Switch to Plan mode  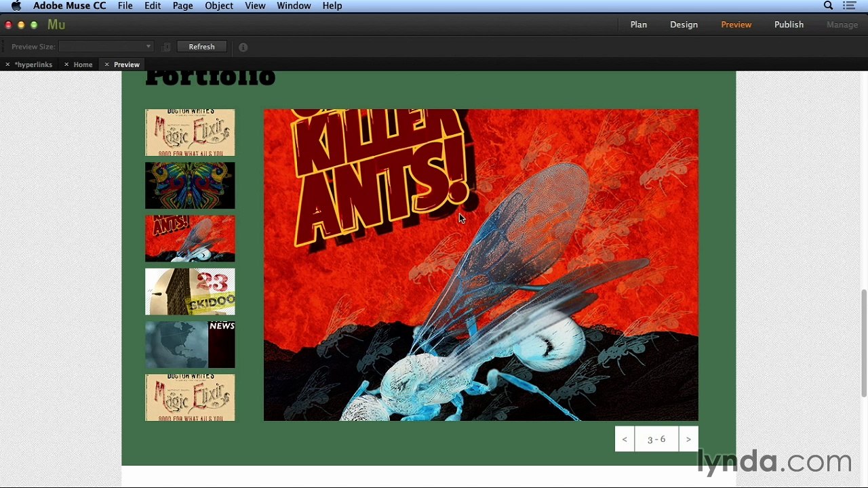[639, 24]
